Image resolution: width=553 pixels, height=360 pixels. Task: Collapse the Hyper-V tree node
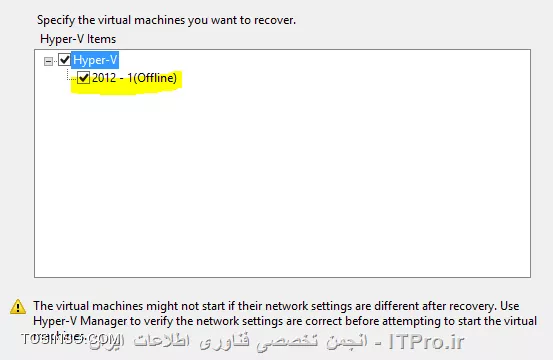48,61
